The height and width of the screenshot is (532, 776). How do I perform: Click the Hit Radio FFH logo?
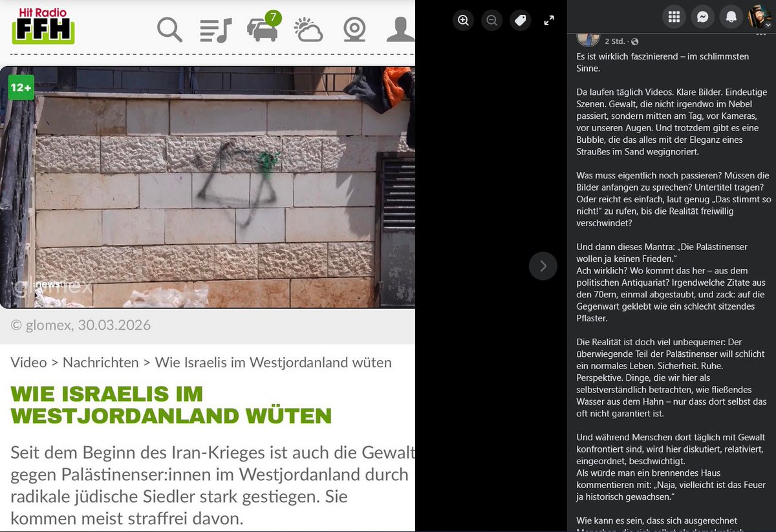click(43, 27)
